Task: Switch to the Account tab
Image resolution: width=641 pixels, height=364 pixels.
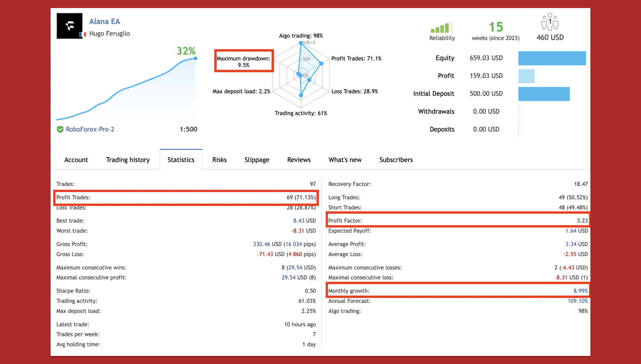Action: tap(76, 160)
